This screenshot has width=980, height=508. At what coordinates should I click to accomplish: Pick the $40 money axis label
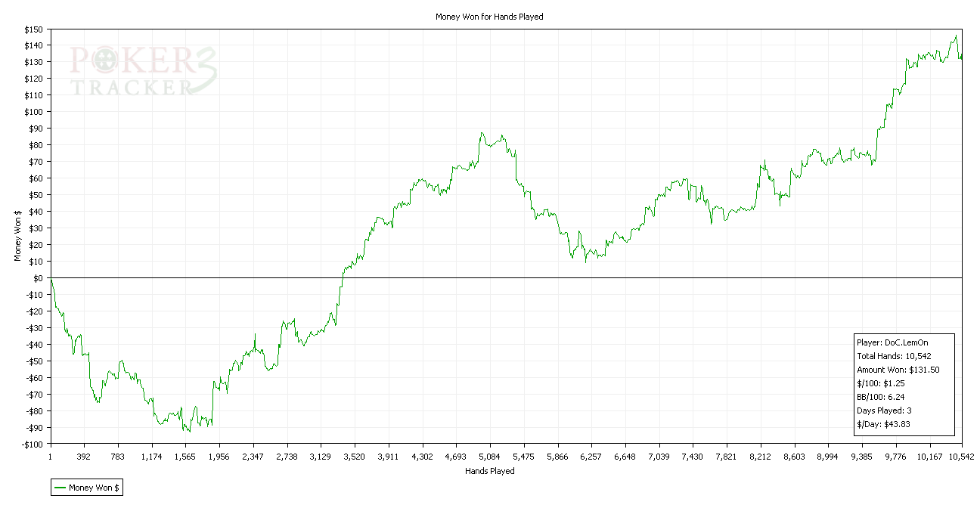point(37,212)
